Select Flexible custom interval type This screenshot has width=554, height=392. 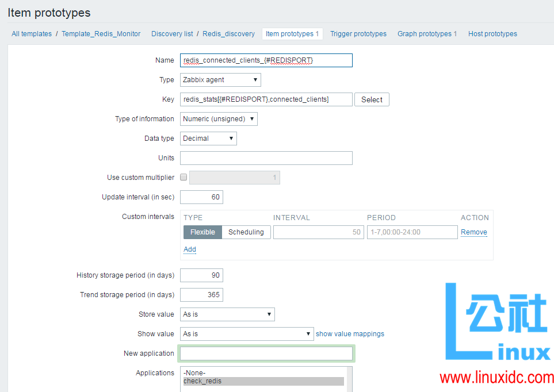tap(203, 232)
